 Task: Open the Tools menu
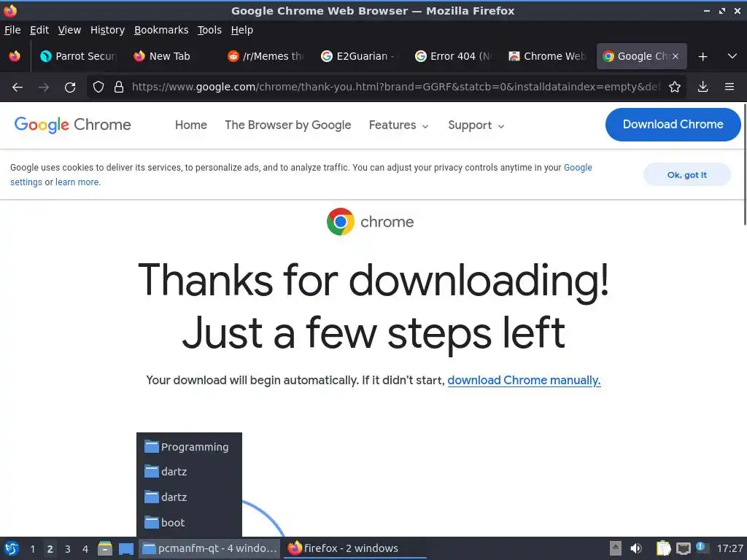tap(209, 30)
